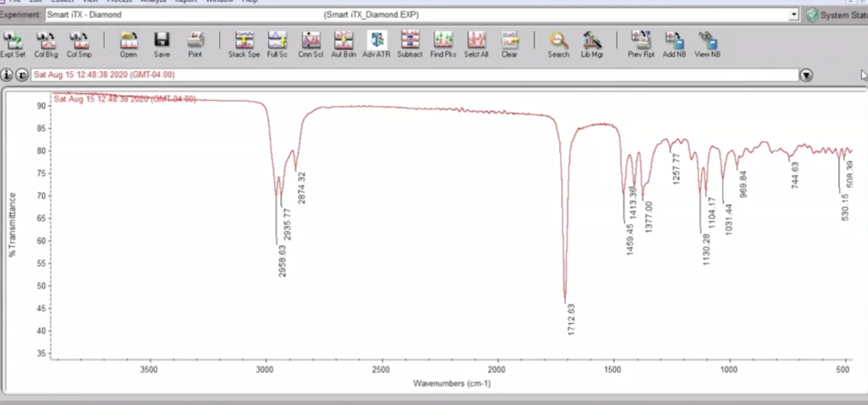Collect a sample spectrum with Col Smp
This screenshot has height=405, width=868.
(79, 43)
